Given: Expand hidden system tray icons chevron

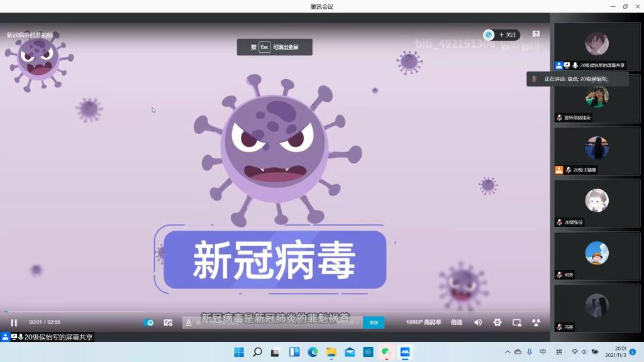Looking at the screenshot, I should 508,352.
